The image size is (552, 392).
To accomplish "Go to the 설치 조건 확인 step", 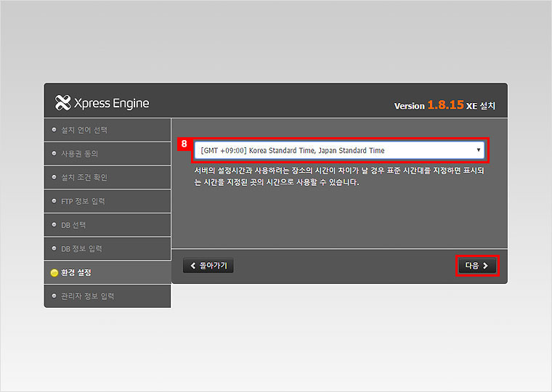I will point(84,178).
